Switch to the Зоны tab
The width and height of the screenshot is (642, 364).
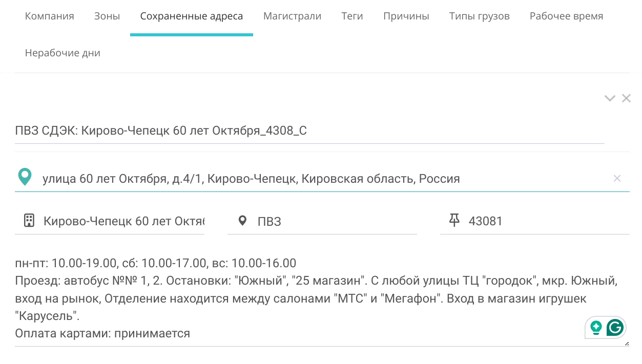107,16
